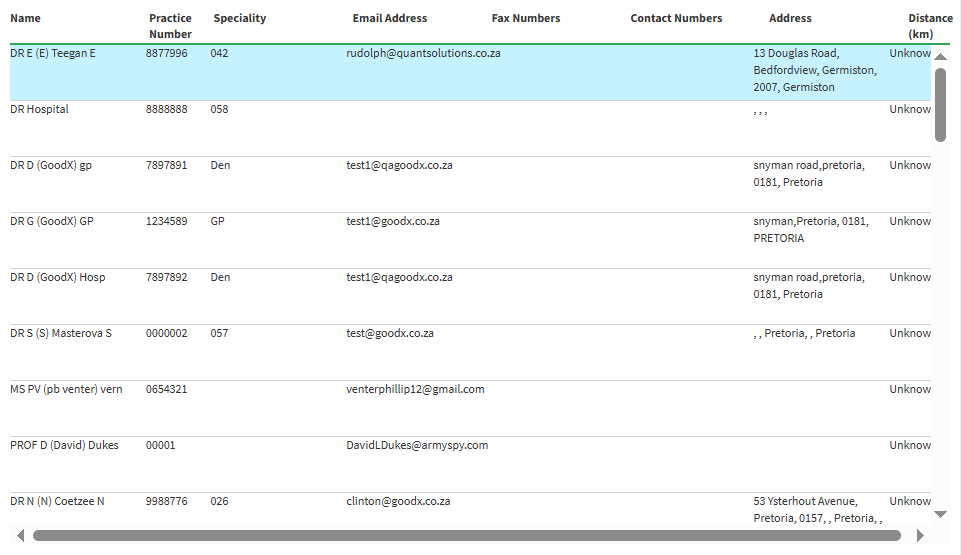Viewport: 961px width, 555px height.
Task: Click practice number 9988776 cell
Action: [166, 501]
